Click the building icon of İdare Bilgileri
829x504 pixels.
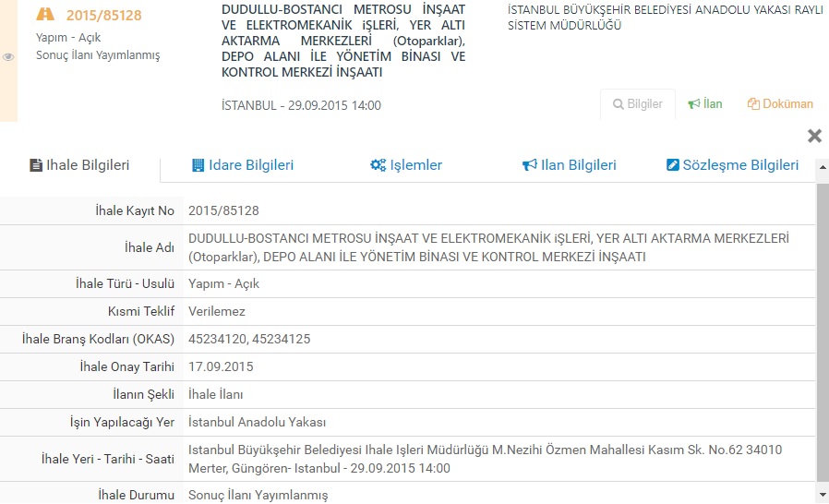click(198, 165)
